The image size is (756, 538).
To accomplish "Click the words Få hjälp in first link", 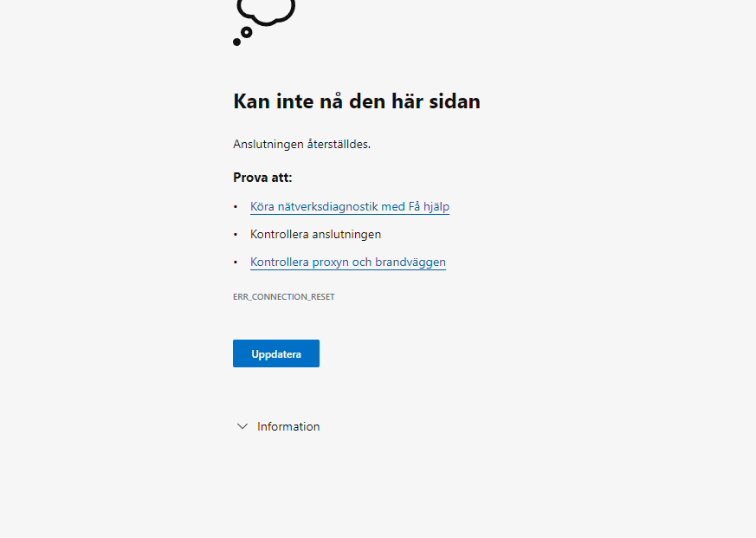I will pos(429,207).
